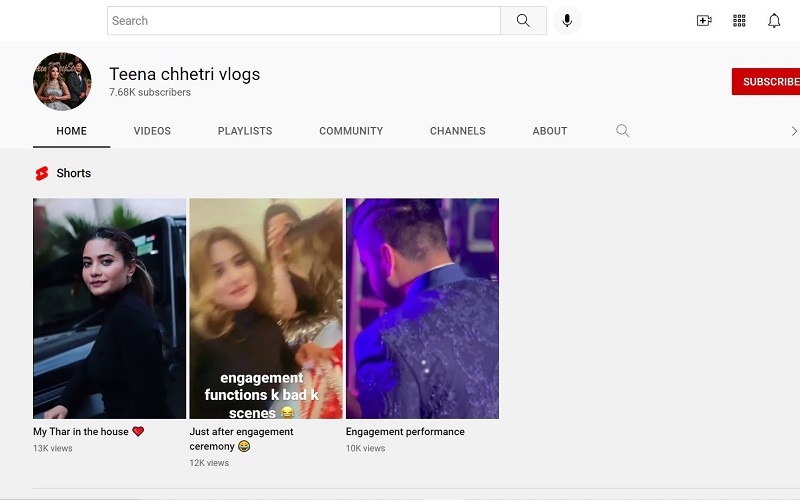Viewport: 800px width, 500px height.
Task: Click the 7.68K subscribers text
Action: (x=150, y=92)
